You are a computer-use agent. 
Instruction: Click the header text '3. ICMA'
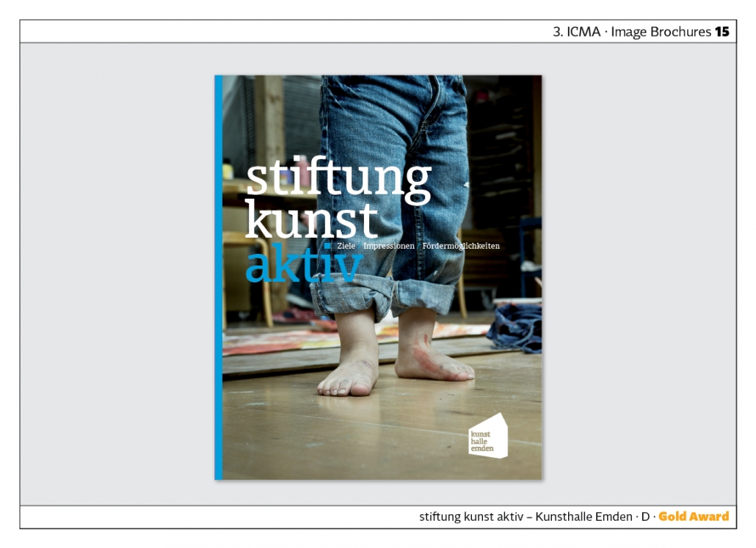pos(577,32)
